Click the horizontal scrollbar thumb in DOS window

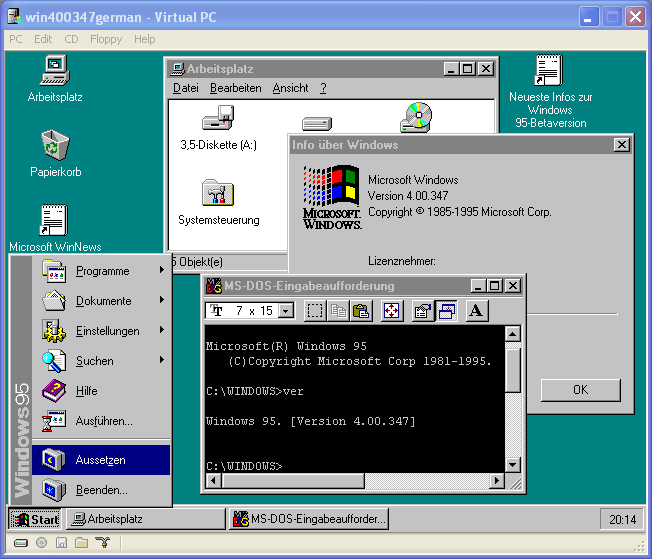pyautogui.click(x=293, y=481)
